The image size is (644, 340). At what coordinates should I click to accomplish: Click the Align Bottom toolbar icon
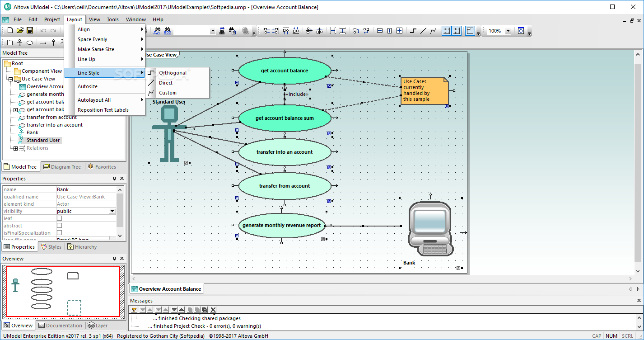(296, 31)
